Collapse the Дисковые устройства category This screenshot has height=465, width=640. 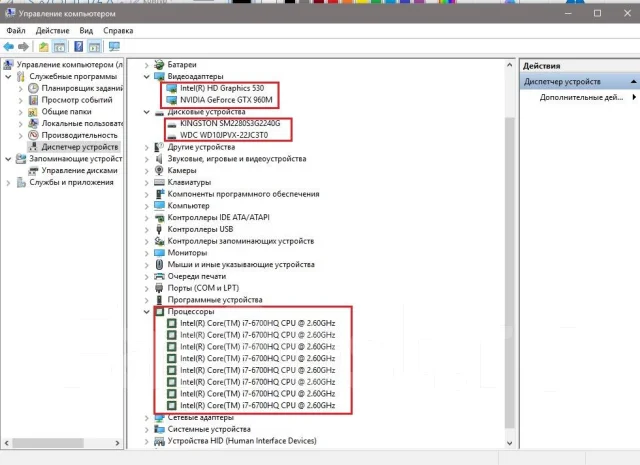(x=146, y=112)
